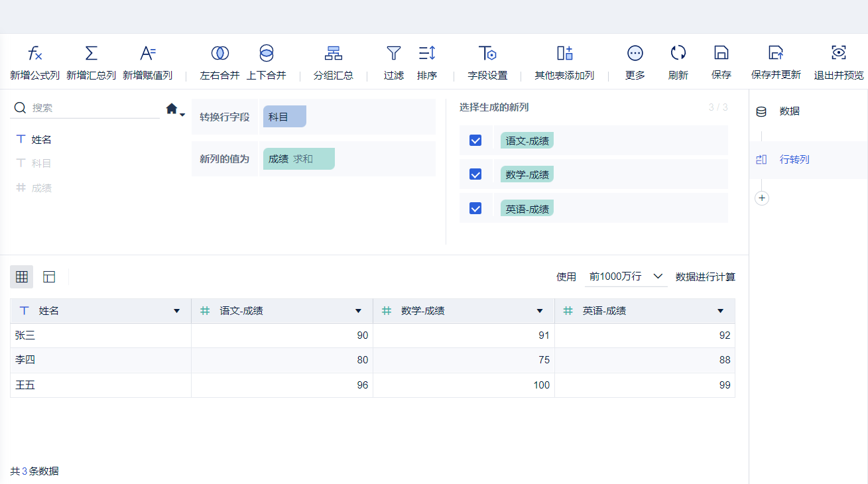Image resolution: width=868 pixels, height=484 pixels.
Task: Open the filter tool (过滤)
Action: (x=394, y=63)
